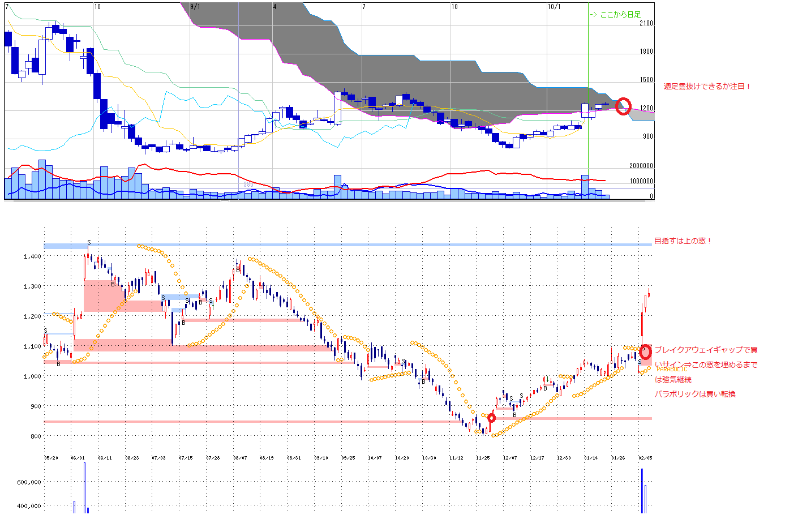The image size is (798, 532).
Task: Click the red circle on the weekly cloud edge
Action: [x=623, y=106]
